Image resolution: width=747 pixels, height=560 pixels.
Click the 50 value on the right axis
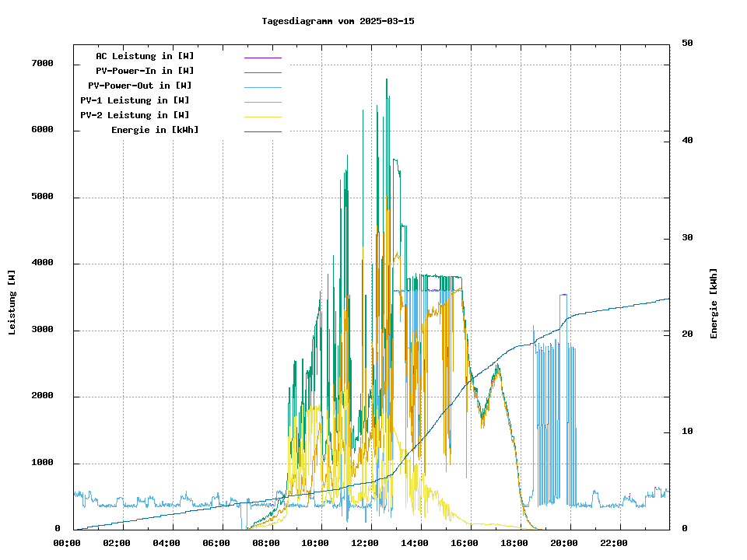click(687, 44)
